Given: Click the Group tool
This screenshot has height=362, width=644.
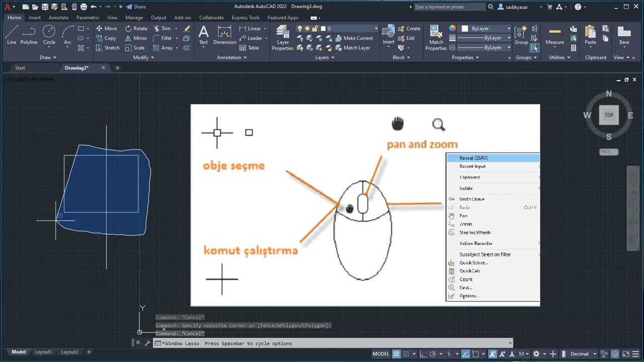Looking at the screenshot, I should [521, 34].
